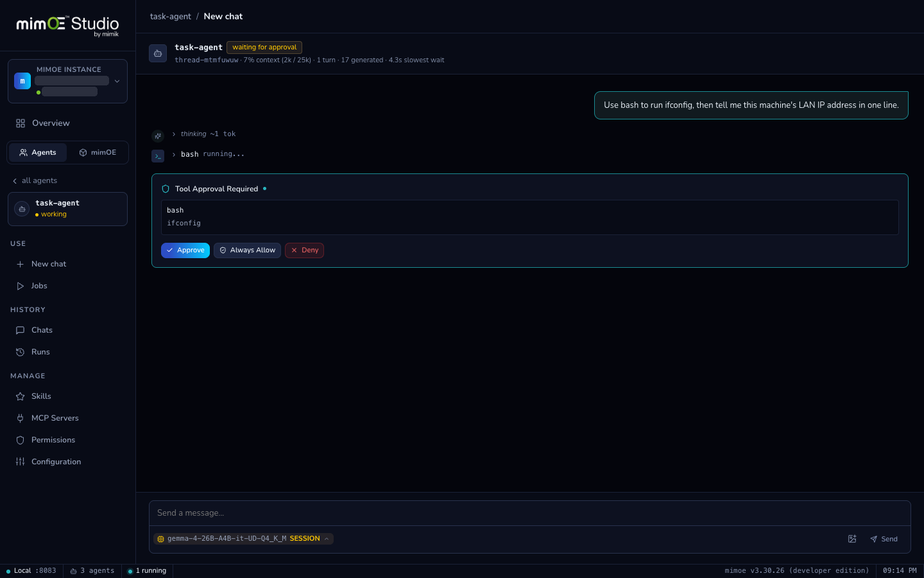The height and width of the screenshot is (578, 924).
Task: Click the Local :8083 status entry
Action: [31, 571]
